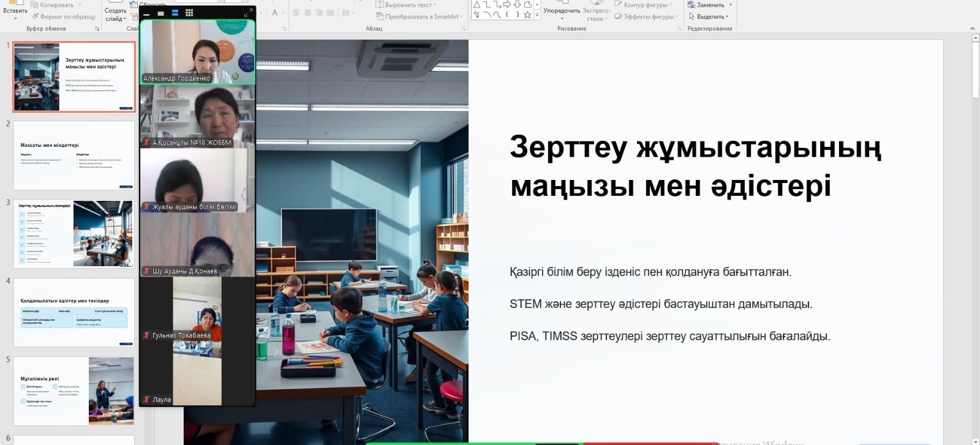Click the Формат по образцу painter

63,17
